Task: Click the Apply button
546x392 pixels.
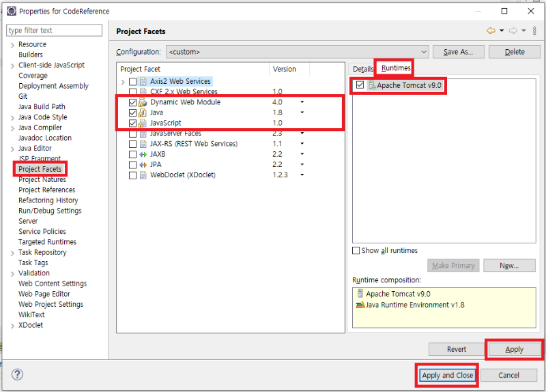Action: (x=515, y=349)
